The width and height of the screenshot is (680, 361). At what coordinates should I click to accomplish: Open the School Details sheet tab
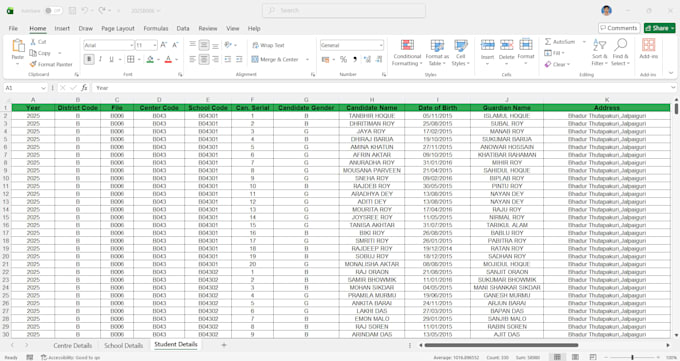coord(124,345)
